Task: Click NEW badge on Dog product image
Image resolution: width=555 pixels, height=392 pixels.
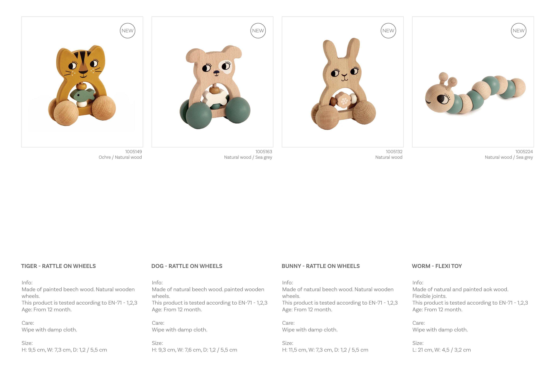Action: point(258,31)
